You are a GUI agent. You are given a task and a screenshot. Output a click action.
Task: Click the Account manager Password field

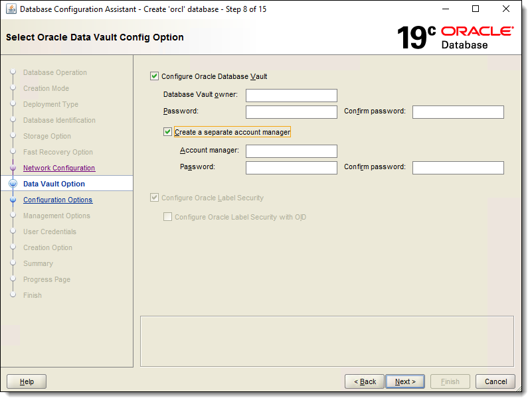[x=291, y=167]
